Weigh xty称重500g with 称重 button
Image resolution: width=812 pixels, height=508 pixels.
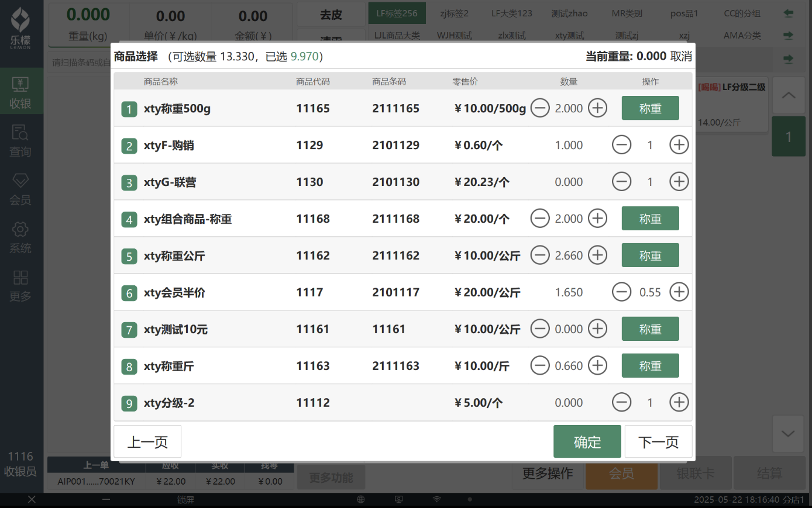point(650,108)
